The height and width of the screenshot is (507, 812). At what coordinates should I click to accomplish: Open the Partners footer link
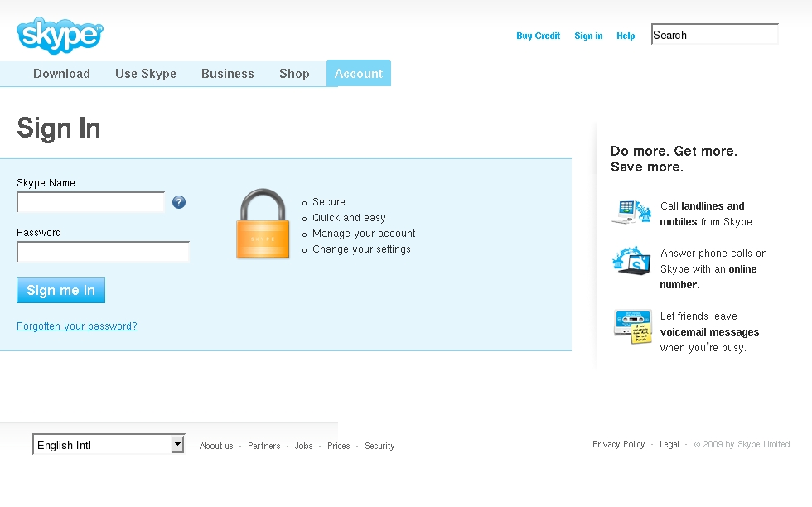[264, 446]
